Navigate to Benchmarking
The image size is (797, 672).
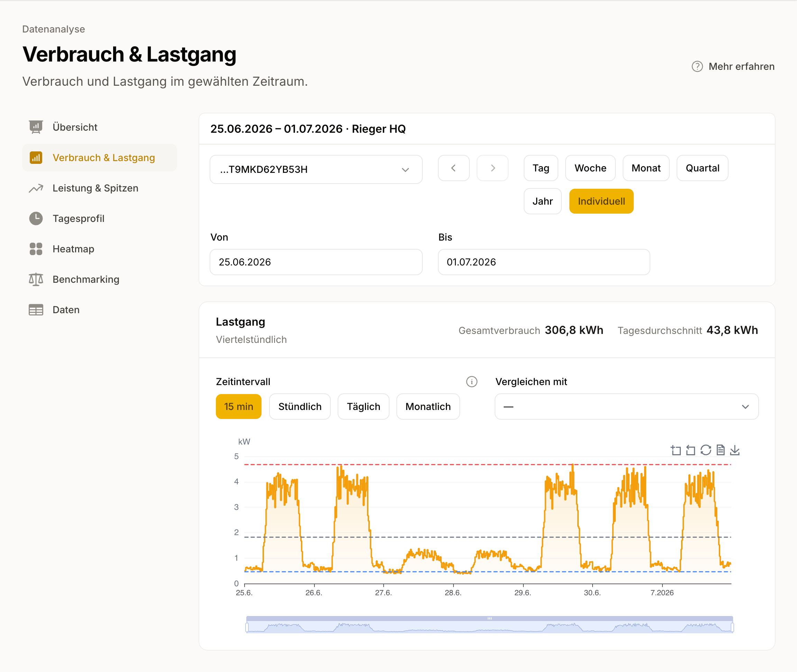point(100,280)
